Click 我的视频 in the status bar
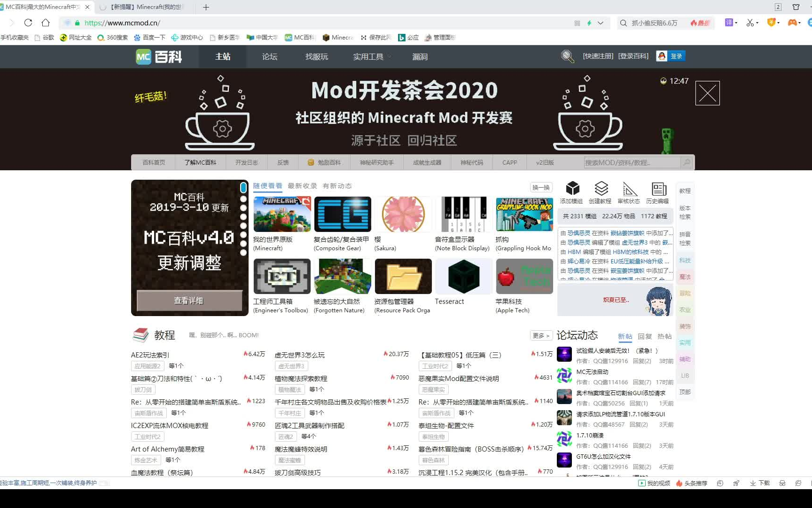The image size is (812, 508). 654,483
